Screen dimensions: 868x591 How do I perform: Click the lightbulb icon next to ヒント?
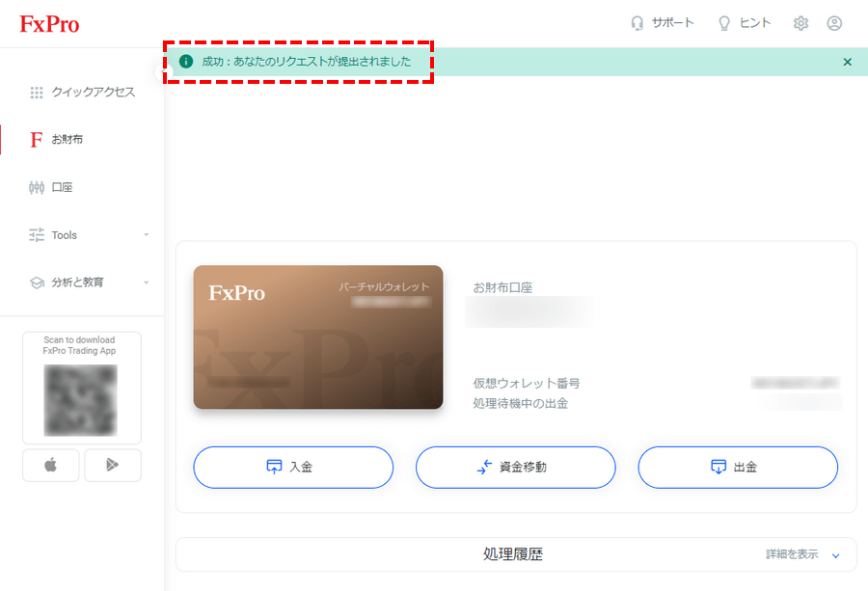coord(723,23)
